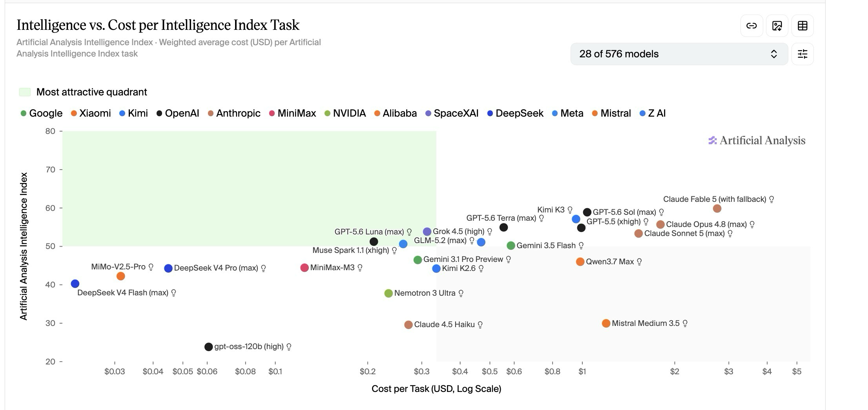This screenshot has height=410, width=868.
Task: Click the lightbulb next to GLM-5.2 (max)
Action: 472,240
